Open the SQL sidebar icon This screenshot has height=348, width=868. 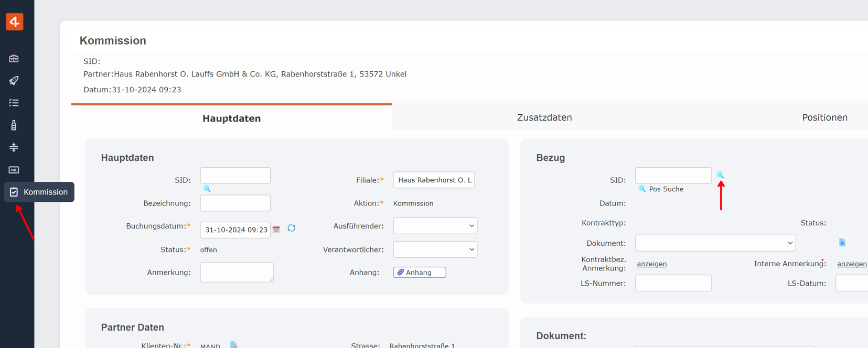click(14, 170)
